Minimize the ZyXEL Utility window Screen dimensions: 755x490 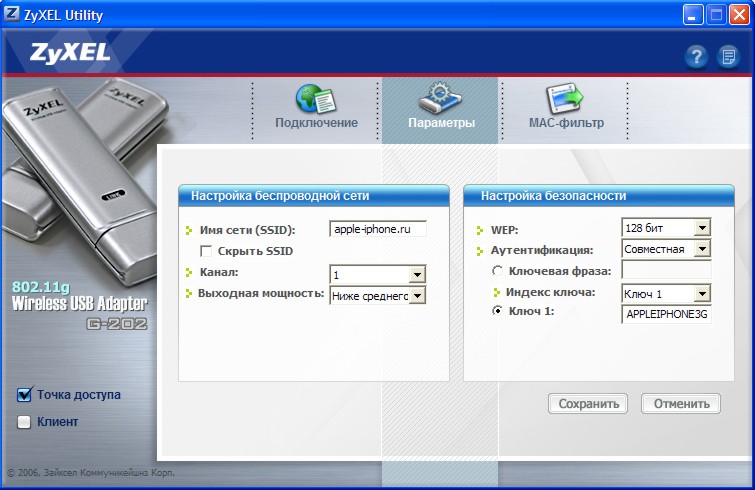(692, 15)
